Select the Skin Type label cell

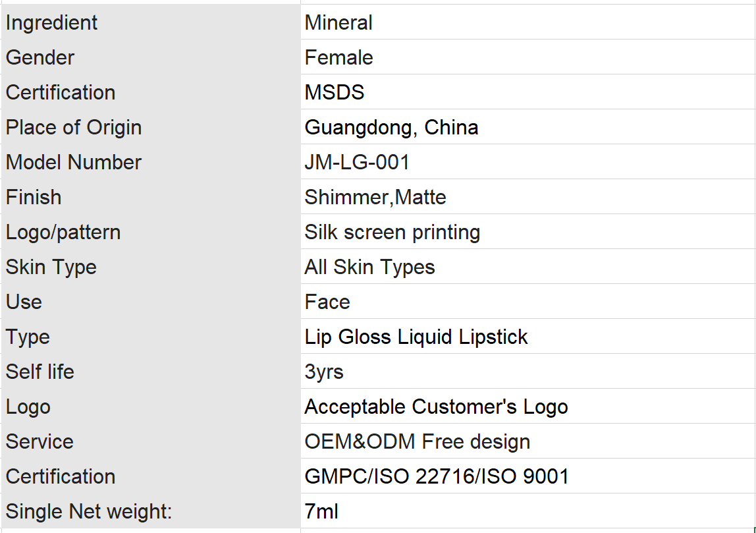click(x=151, y=267)
